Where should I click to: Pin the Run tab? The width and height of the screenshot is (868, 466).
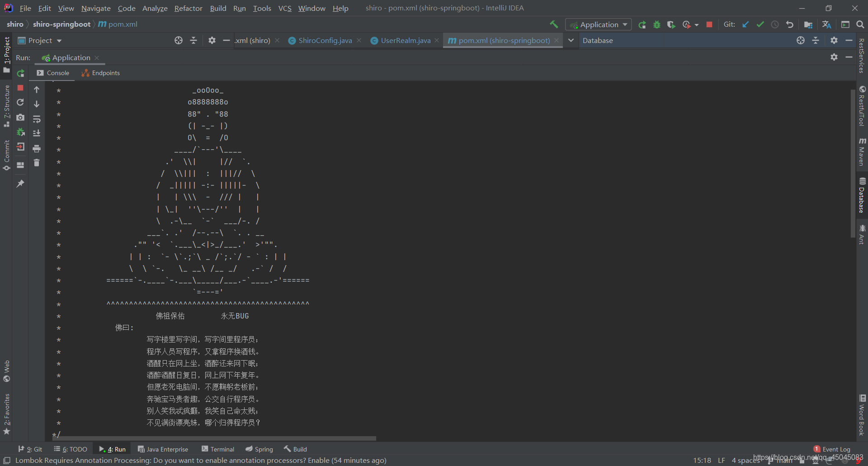click(20, 183)
